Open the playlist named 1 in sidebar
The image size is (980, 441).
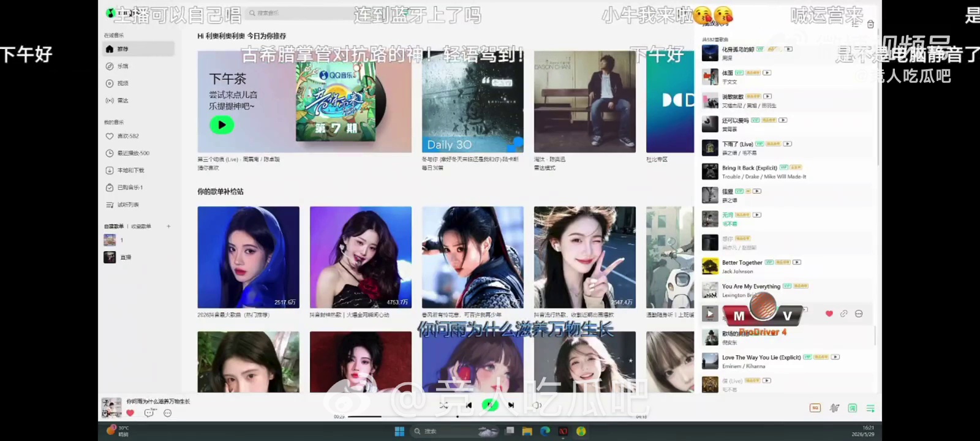[139, 240]
